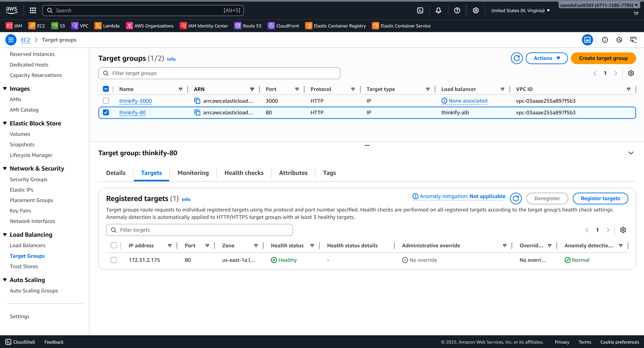Viewport: 644px width, 348px height.
Task: Select the thinkify-3000 row checkbox
Action: (x=106, y=101)
